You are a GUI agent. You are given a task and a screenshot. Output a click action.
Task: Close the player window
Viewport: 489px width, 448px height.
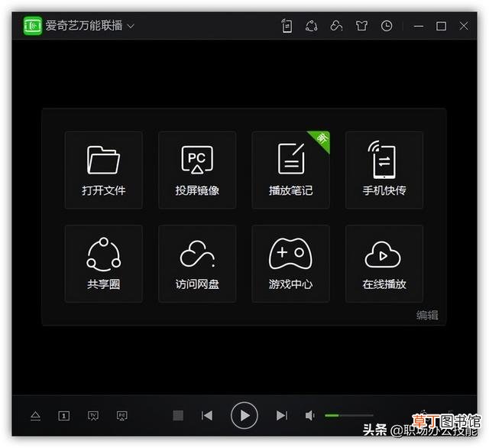(x=464, y=26)
